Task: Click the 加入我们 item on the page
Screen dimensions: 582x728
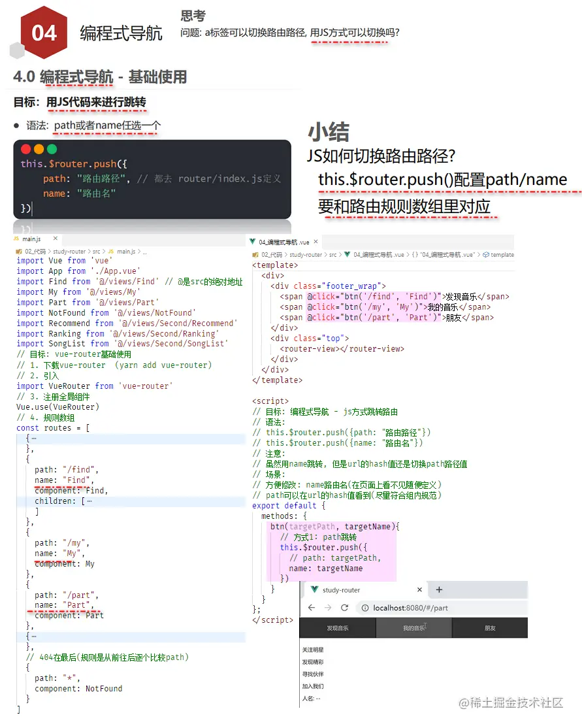Action: click(x=313, y=686)
